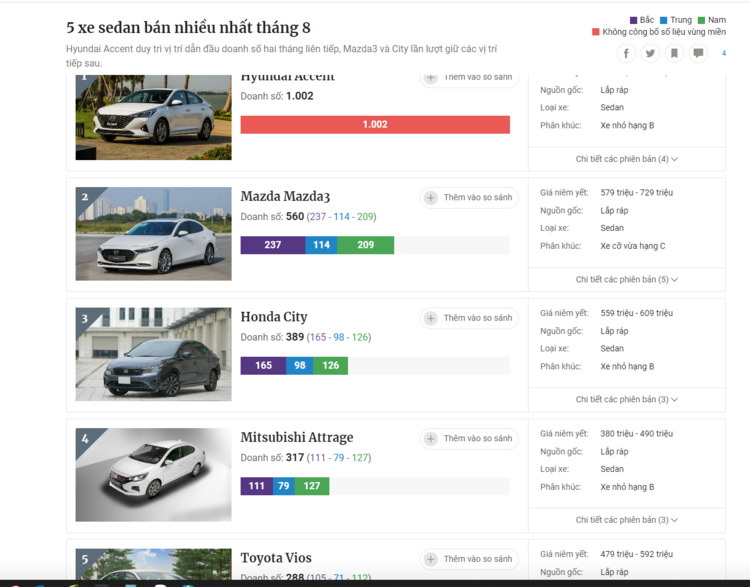Add Mazda Mazda3 to comparison list
The width and height of the screenshot is (750, 587).
click(x=469, y=198)
